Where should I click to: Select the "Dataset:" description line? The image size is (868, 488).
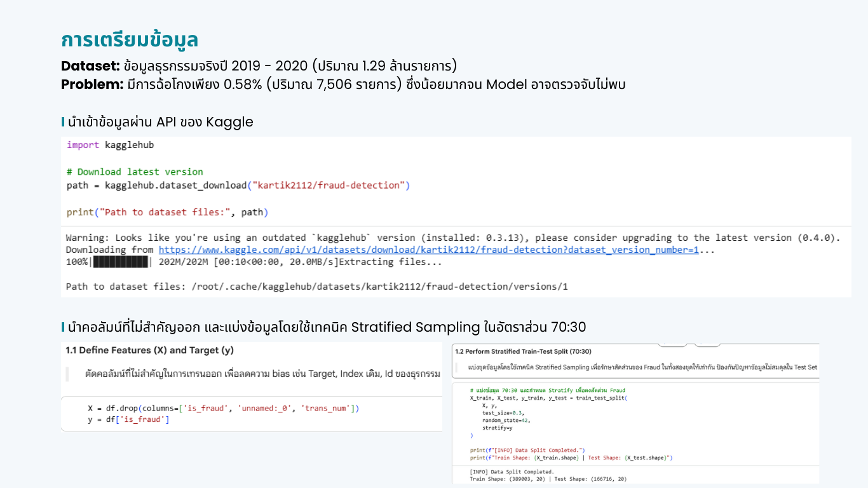pyautogui.click(x=259, y=66)
